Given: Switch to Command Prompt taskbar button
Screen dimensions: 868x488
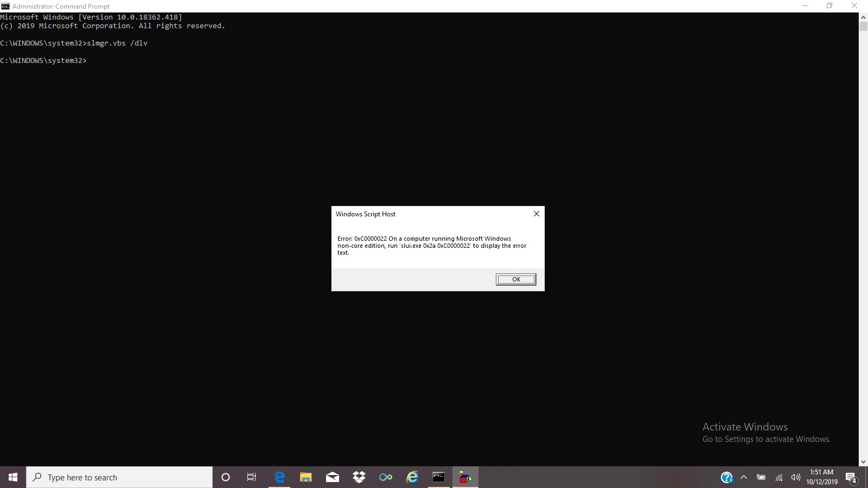Looking at the screenshot, I should point(438,477).
